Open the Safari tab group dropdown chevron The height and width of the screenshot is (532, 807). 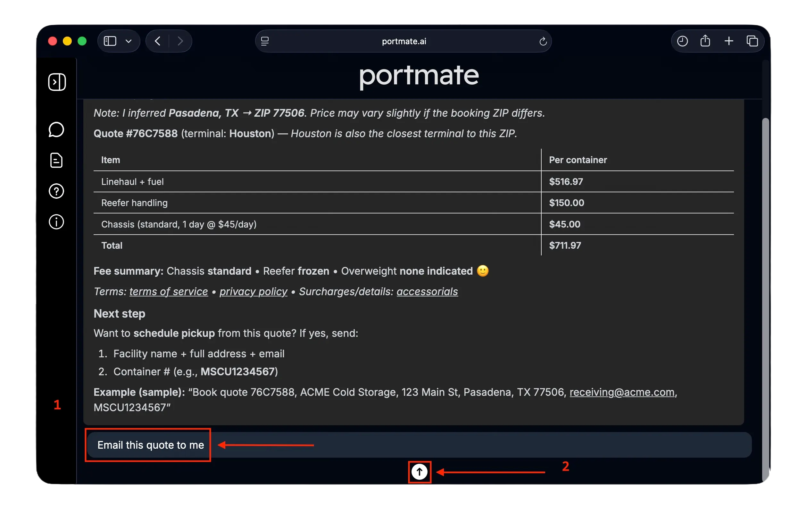(128, 41)
